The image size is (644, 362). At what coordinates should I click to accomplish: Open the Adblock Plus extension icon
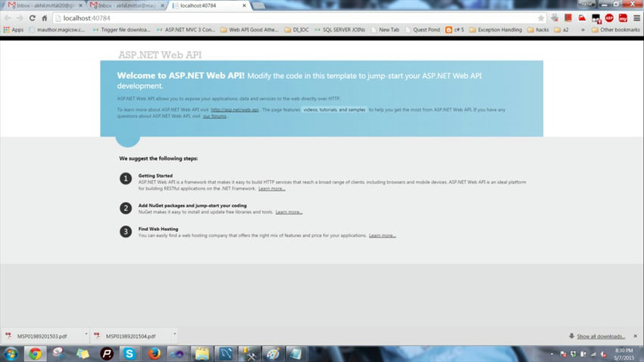tap(609, 18)
